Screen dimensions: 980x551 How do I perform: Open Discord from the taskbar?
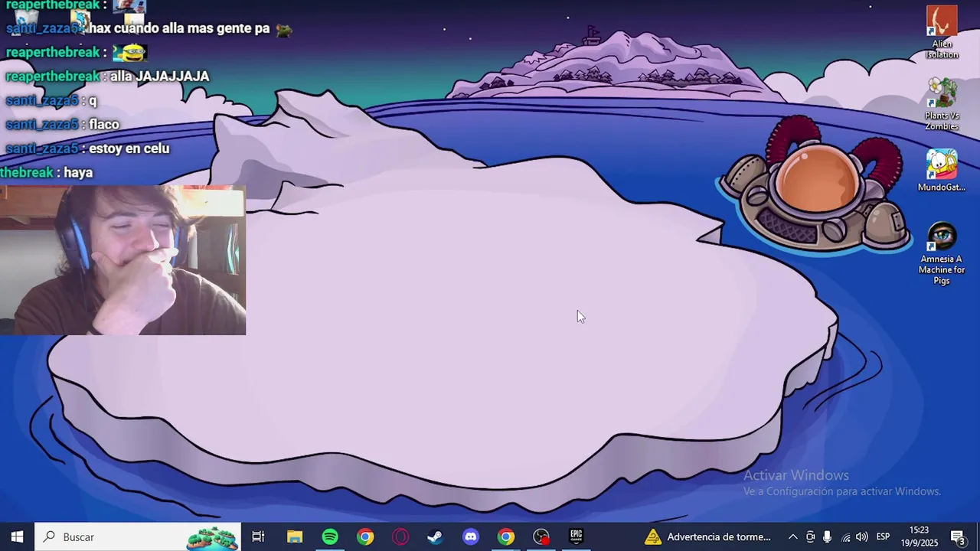click(470, 536)
